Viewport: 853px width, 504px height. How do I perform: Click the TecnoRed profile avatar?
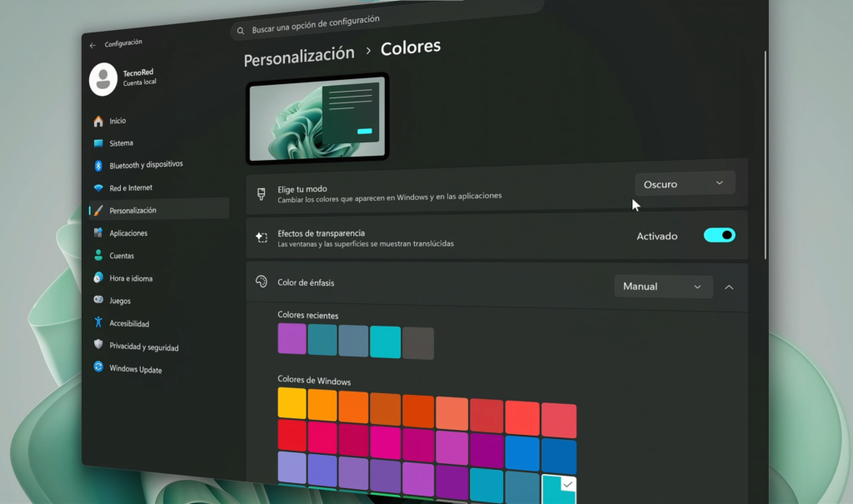pos(102,79)
